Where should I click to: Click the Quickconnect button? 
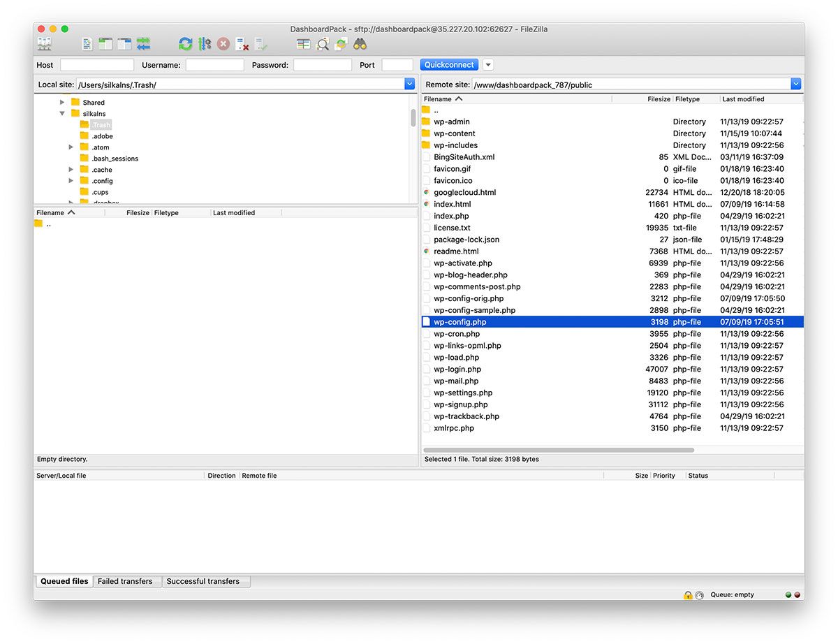pos(449,65)
